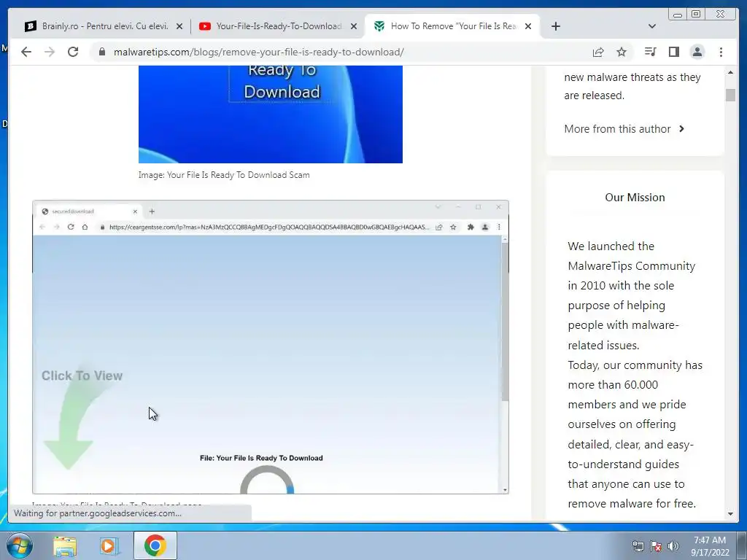747x560 pixels.
Task: Open the Chrome side panel
Action: (673, 52)
